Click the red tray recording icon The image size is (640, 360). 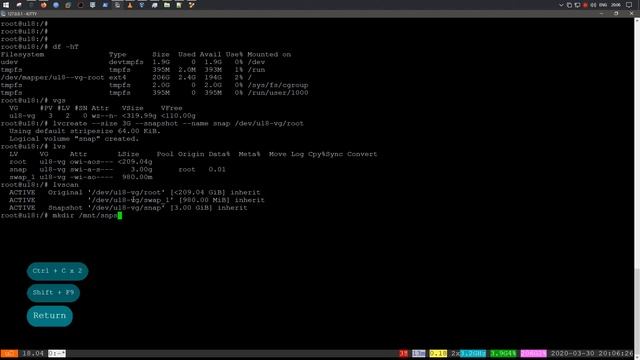[x=585, y=5]
